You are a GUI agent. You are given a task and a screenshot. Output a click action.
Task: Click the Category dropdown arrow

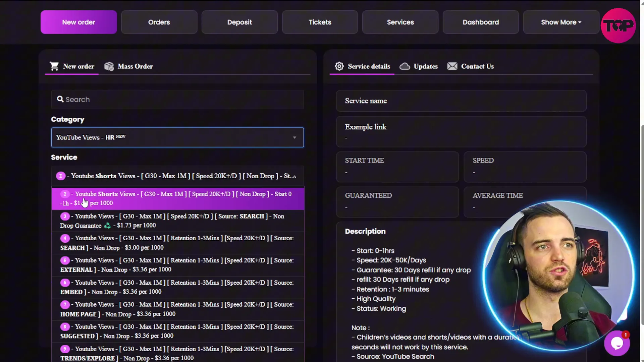(294, 137)
